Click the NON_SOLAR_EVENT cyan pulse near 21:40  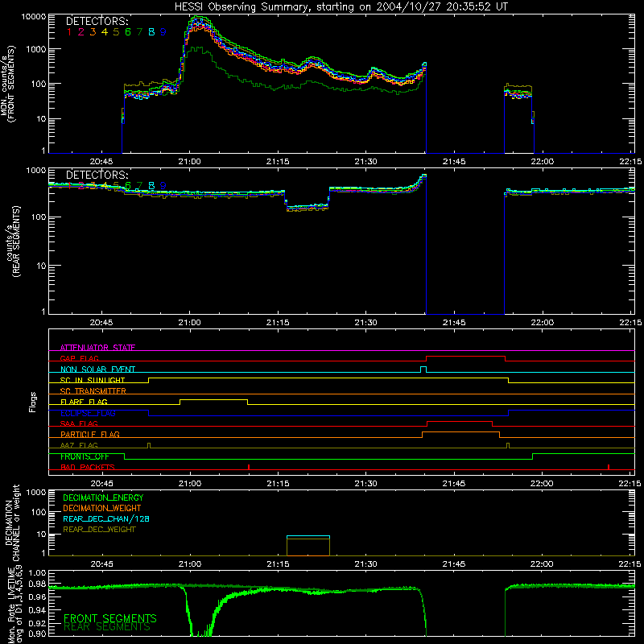click(423, 369)
